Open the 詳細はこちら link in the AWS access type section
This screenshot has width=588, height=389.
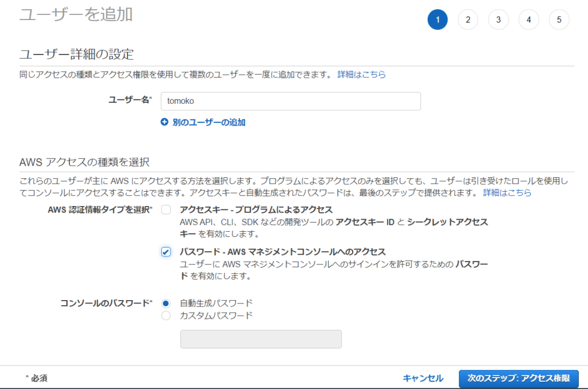click(x=507, y=193)
